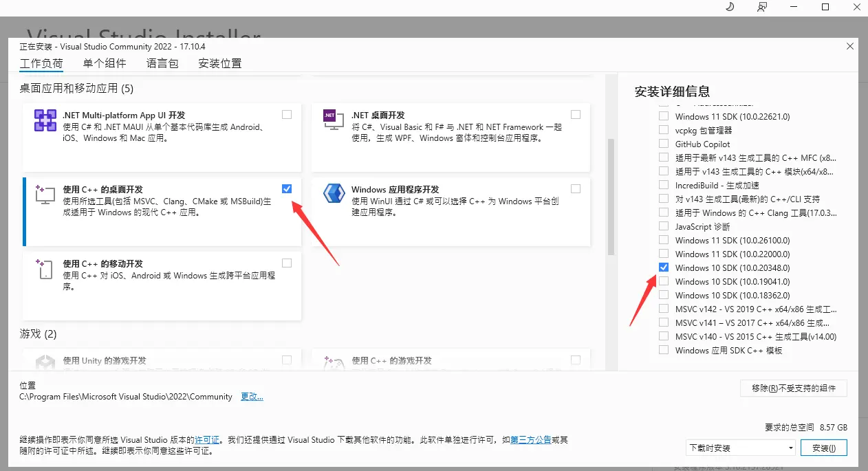Check Windows 10 SDK (10.0.19041.0)
Viewport: 868px width, 471px height.
pyautogui.click(x=664, y=281)
